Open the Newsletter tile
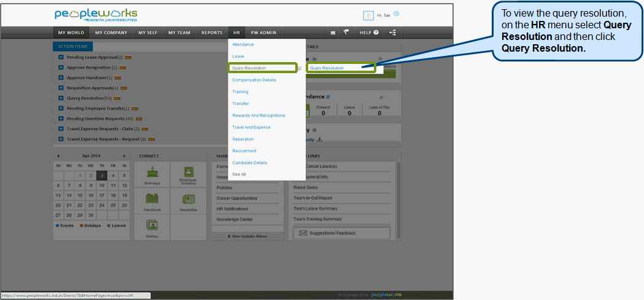 (188, 201)
